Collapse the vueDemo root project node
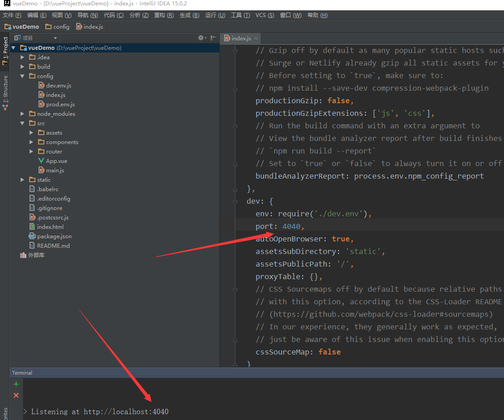 coord(13,48)
